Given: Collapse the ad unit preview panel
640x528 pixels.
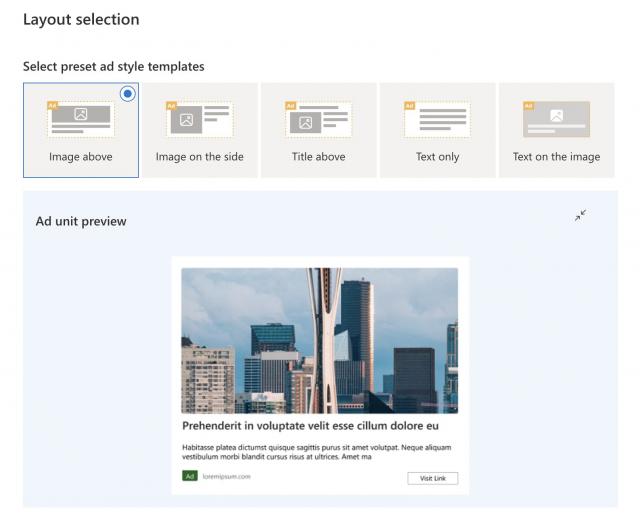Looking at the screenshot, I should [x=581, y=215].
